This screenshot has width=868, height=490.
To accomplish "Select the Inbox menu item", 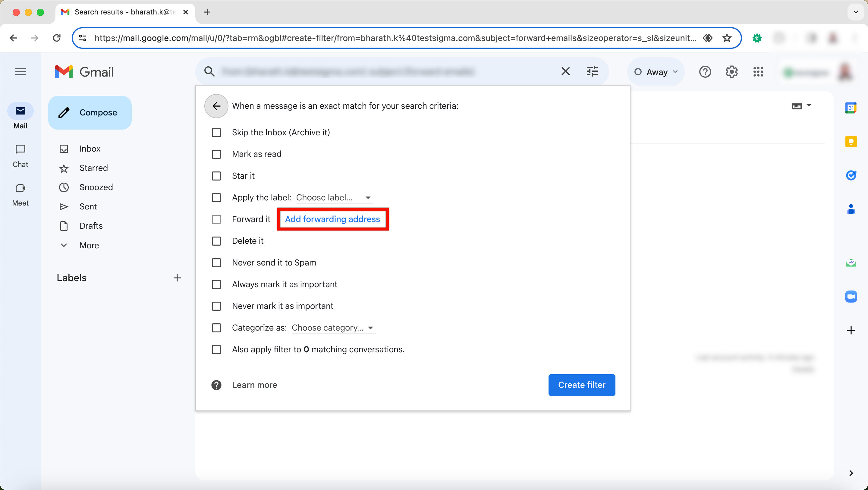I will (90, 149).
